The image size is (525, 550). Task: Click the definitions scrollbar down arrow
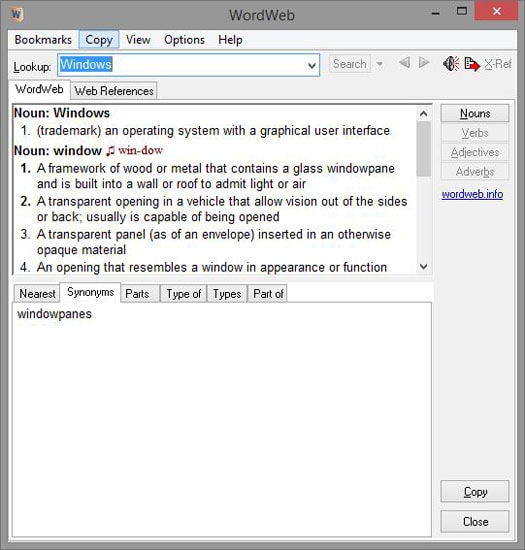423,267
